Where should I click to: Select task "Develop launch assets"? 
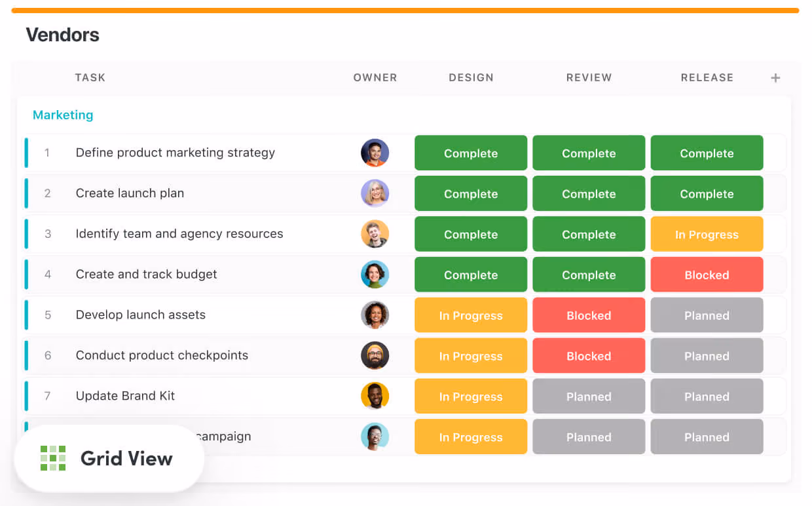tap(141, 315)
